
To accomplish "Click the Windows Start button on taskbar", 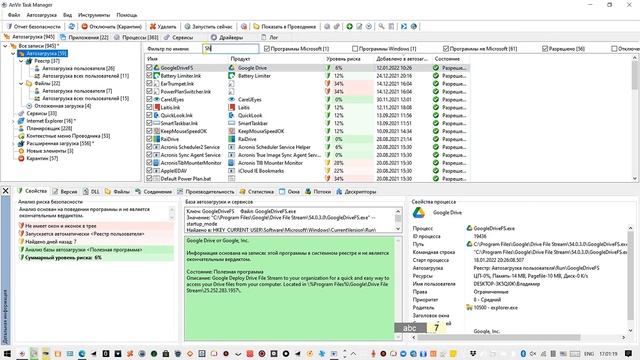I will pyautogui.click(x=7, y=353).
